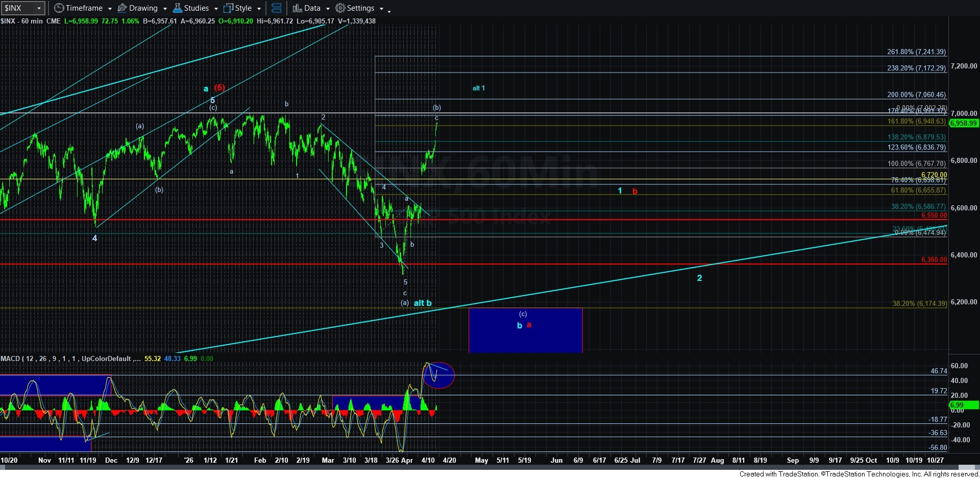Click the Timeframe clock icon
Image resolution: width=980 pixels, height=478 pixels.
click(x=59, y=8)
